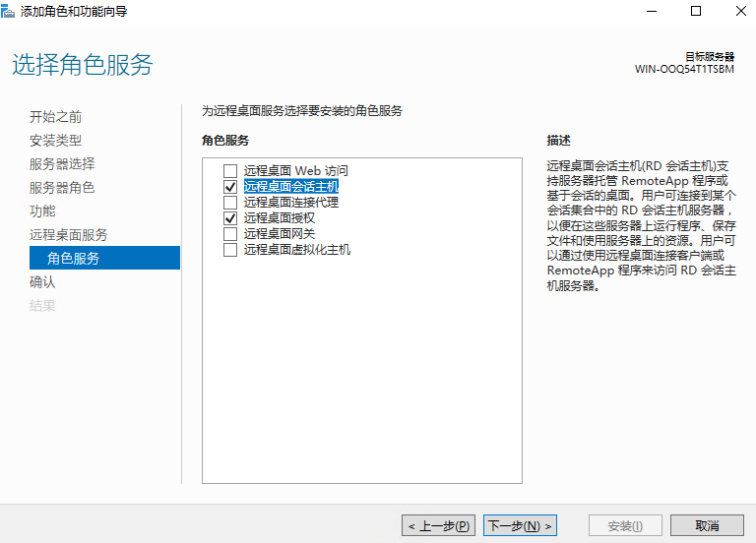Close the 添加角色和功能向导 window
This screenshot has width=756, height=543.
740,11
